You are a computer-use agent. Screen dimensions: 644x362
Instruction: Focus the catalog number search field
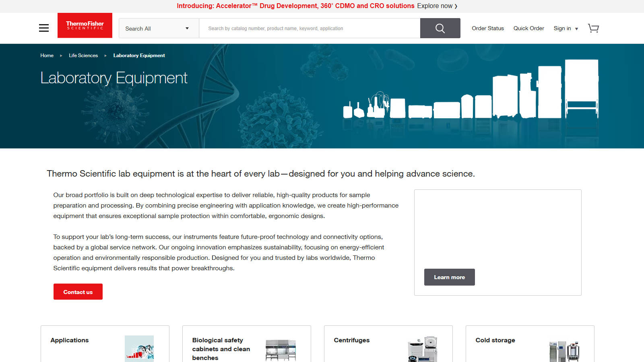click(310, 28)
